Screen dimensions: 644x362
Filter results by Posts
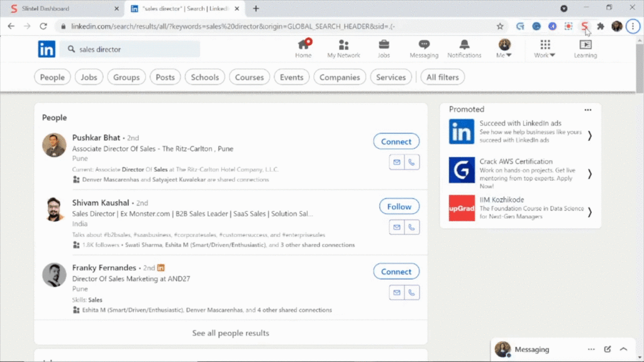[165, 77]
